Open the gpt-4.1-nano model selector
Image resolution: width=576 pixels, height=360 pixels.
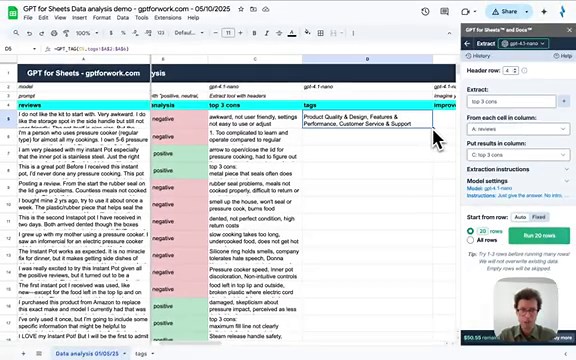[523, 43]
